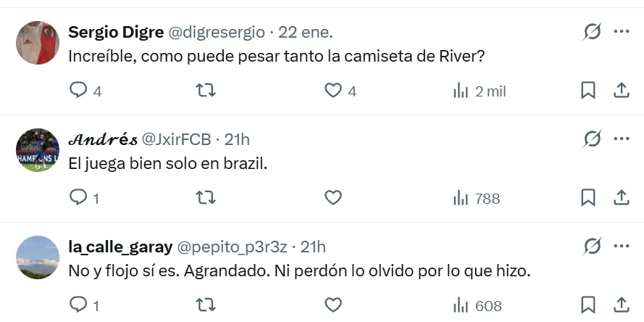Open more options on Sergio Digre's tweet
This screenshot has height=322, width=644.
(x=622, y=32)
